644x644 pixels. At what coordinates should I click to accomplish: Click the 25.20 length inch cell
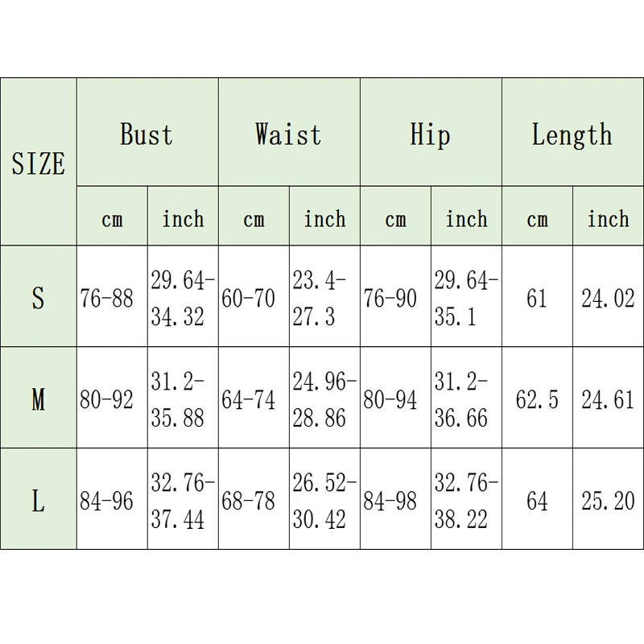608,498
